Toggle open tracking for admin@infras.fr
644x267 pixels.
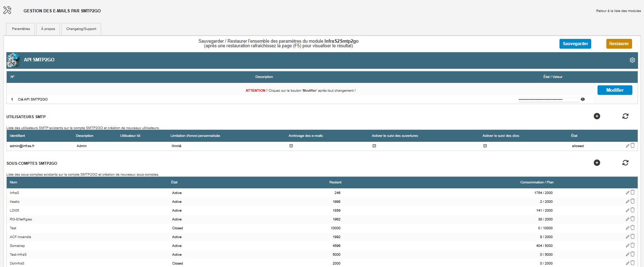tap(374, 146)
